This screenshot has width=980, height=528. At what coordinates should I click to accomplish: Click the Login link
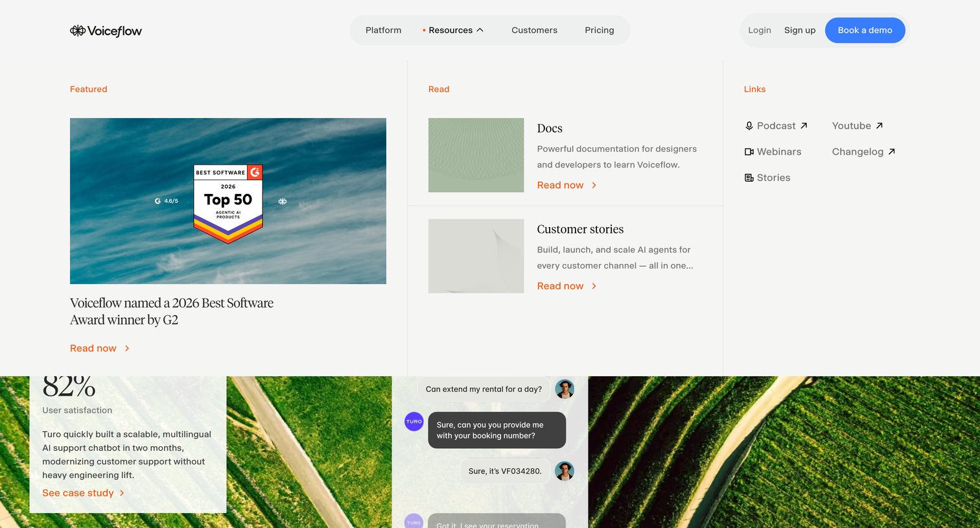760,30
